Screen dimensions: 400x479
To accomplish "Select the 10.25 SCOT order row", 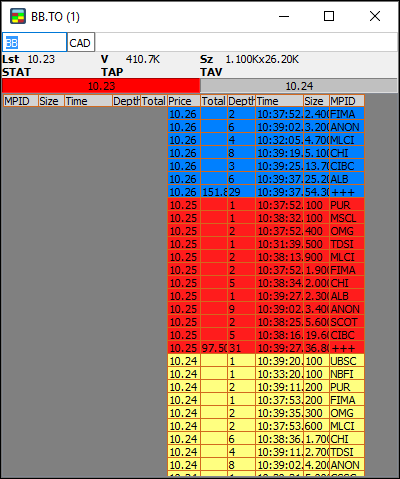I will tap(266, 322).
